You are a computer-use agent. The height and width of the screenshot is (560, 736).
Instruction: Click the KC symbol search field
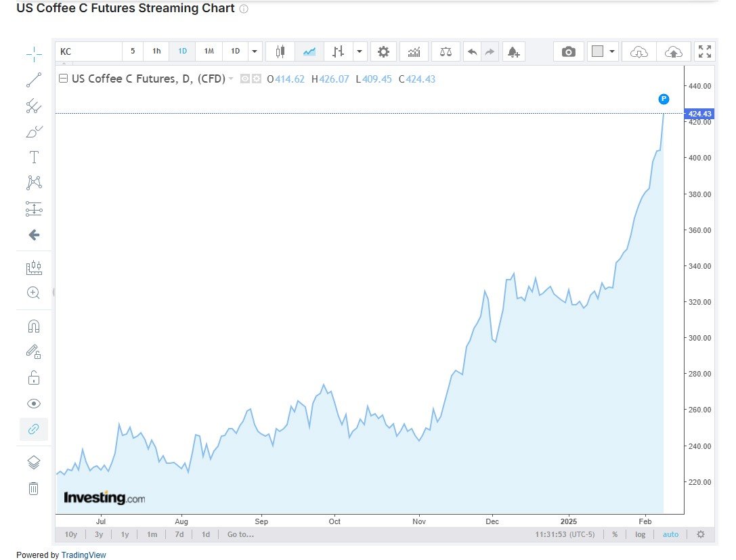tap(88, 51)
